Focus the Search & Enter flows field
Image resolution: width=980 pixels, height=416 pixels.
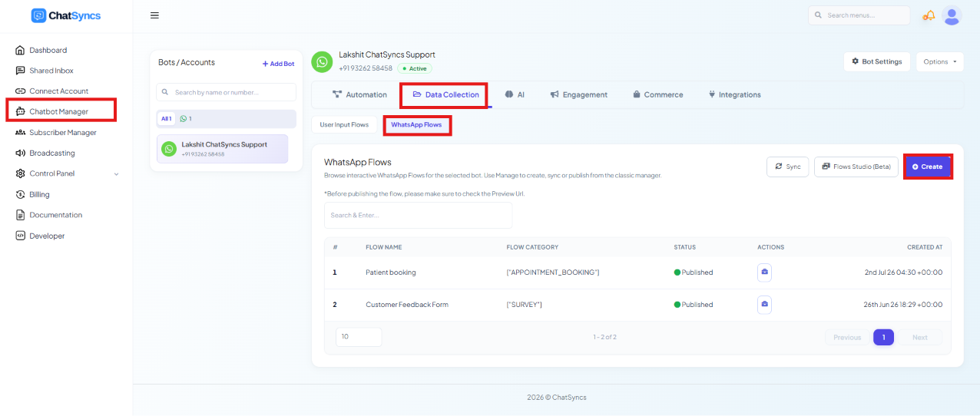[x=418, y=215]
